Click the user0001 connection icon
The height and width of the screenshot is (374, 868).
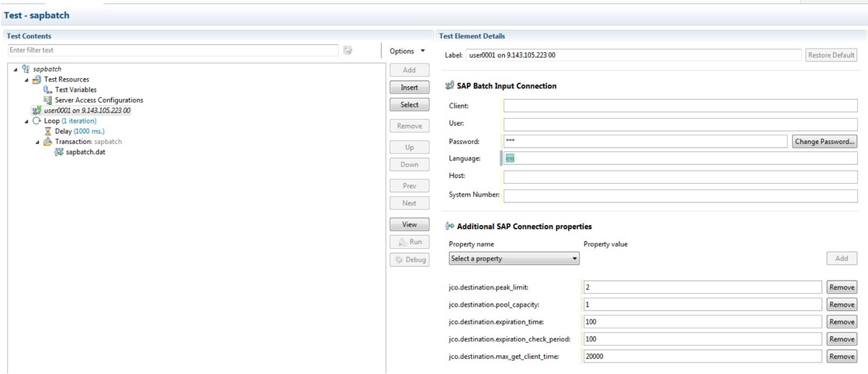(x=37, y=111)
